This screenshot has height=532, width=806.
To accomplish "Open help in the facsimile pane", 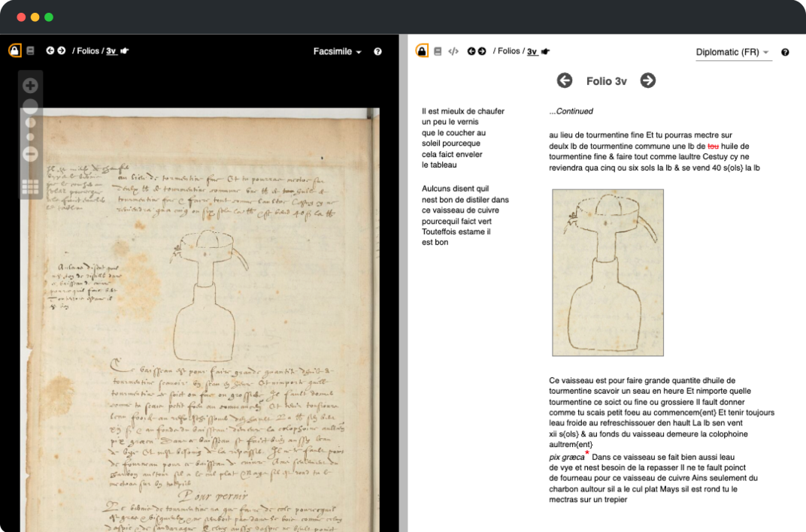I will pos(377,52).
